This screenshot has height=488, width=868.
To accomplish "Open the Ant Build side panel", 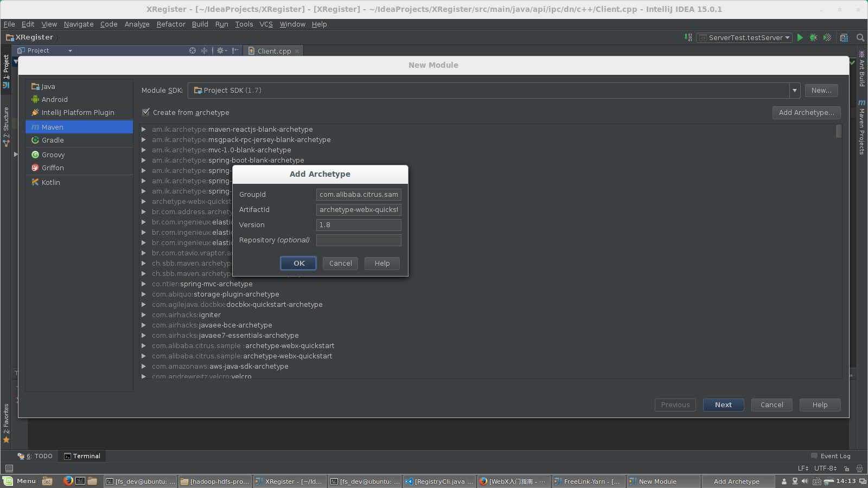I will 861,69.
